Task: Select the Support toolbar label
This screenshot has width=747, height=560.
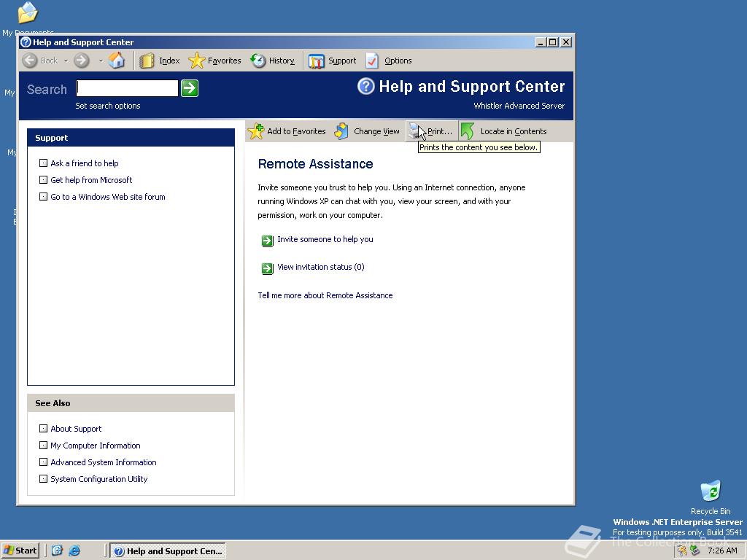Action: (342, 61)
